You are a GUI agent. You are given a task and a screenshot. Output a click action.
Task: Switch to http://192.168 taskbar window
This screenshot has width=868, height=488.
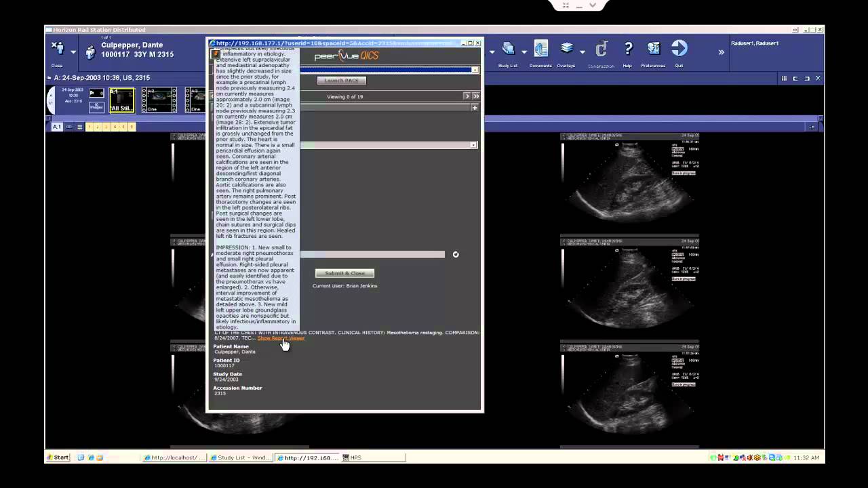point(307,457)
